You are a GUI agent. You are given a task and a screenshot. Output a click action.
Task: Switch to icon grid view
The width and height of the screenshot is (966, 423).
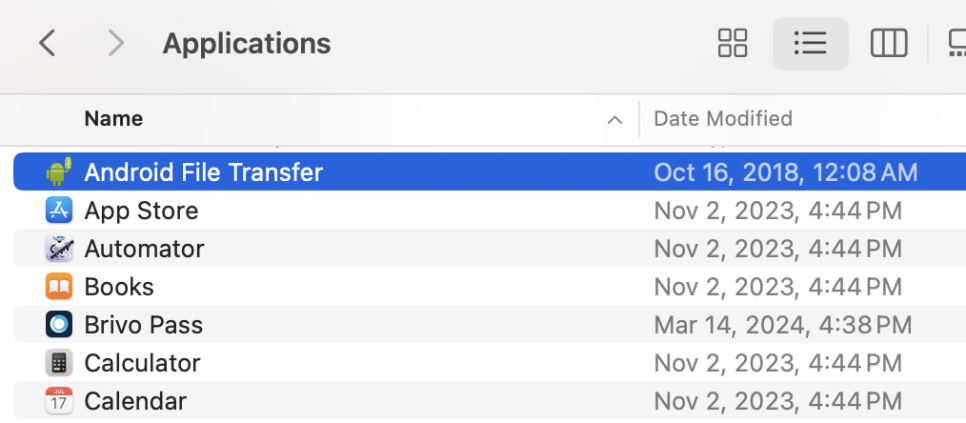point(733,43)
